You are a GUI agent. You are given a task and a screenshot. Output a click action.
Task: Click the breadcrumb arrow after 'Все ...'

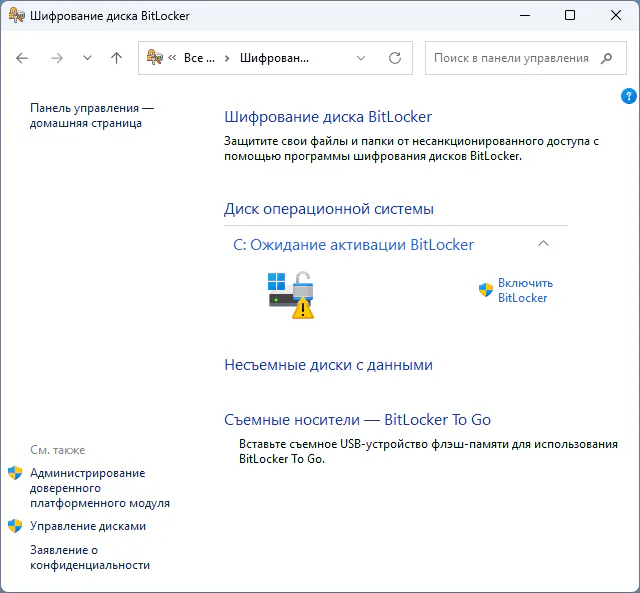tap(227, 58)
